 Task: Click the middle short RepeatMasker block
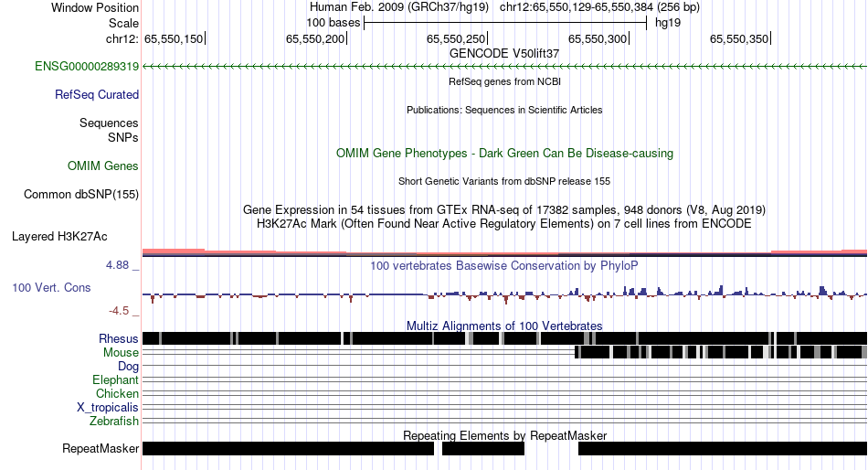(x=483, y=448)
